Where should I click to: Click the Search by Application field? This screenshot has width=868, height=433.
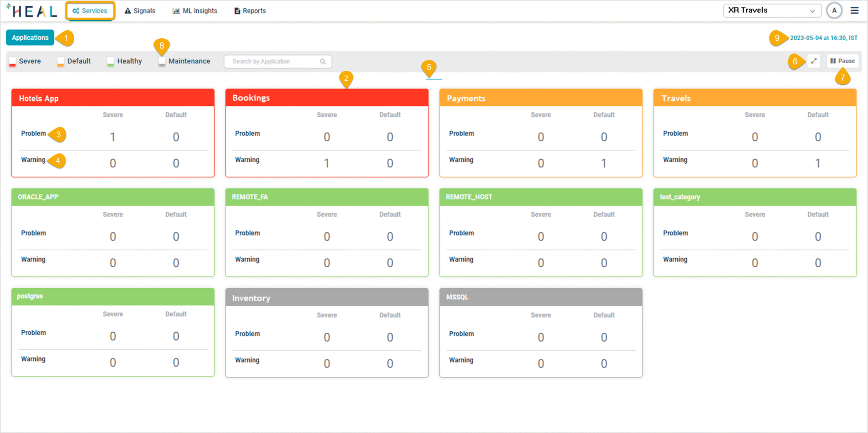pos(271,61)
